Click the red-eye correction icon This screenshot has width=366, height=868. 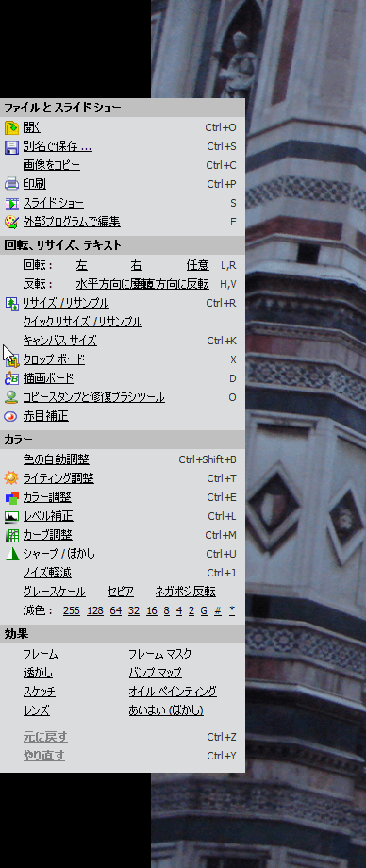11,416
